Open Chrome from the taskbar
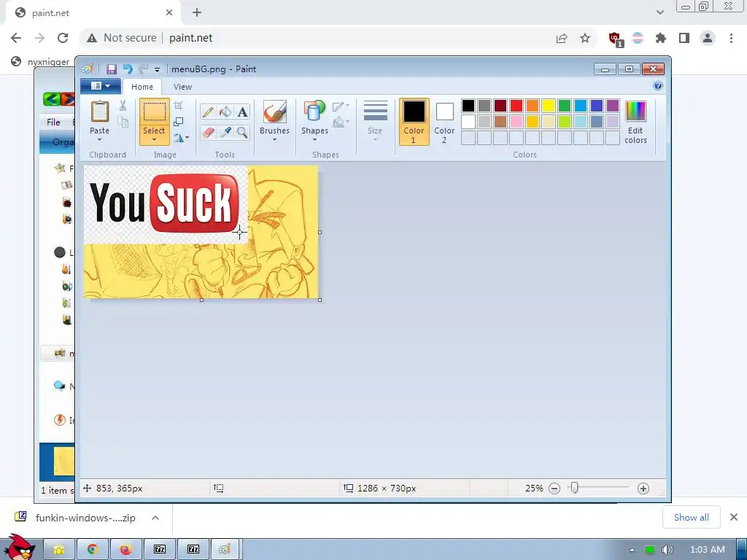 click(93, 550)
